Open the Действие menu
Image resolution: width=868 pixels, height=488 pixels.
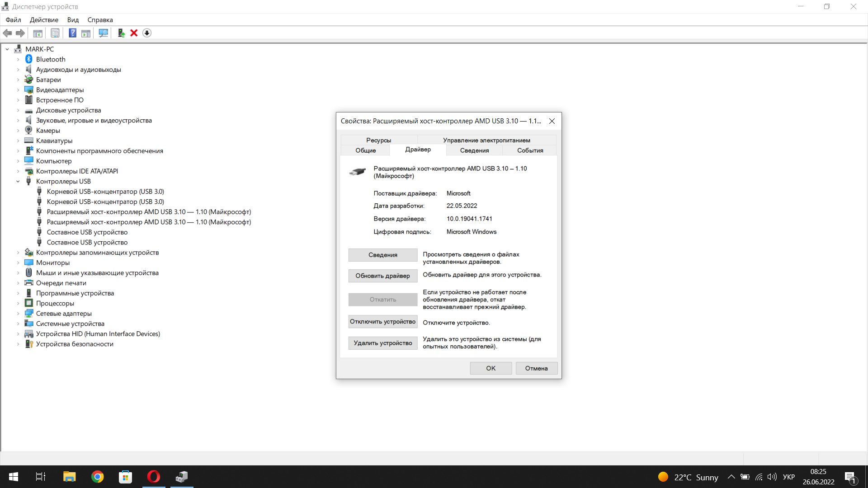click(x=44, y=20)
